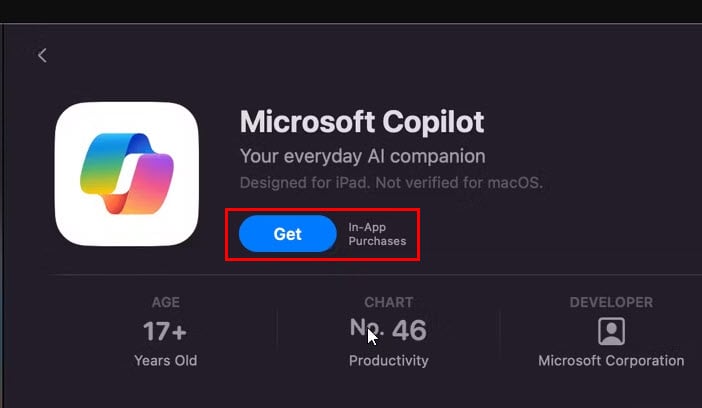Click the window's top title bar
702x408 pixels.
[351, 11]
